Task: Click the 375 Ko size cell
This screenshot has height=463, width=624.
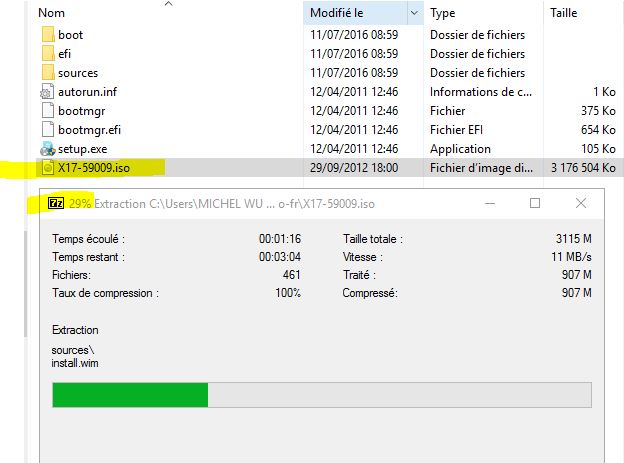Action: click(598, 111)
